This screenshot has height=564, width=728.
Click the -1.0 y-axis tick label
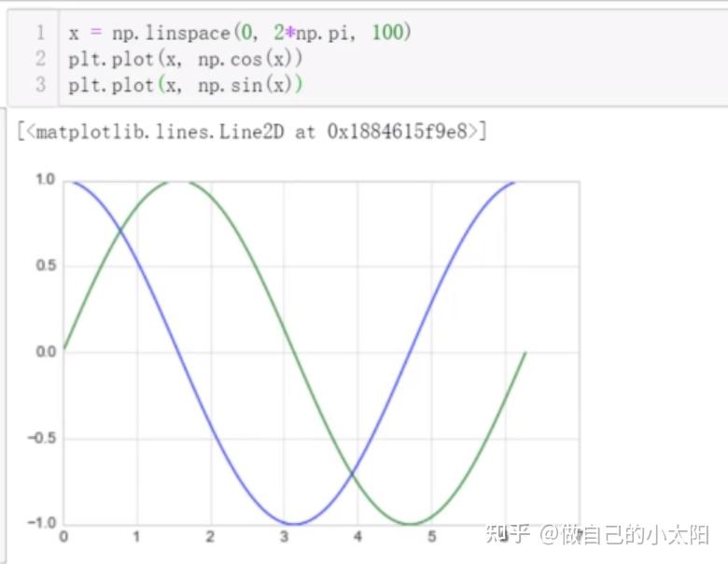[x=41, y=523]
